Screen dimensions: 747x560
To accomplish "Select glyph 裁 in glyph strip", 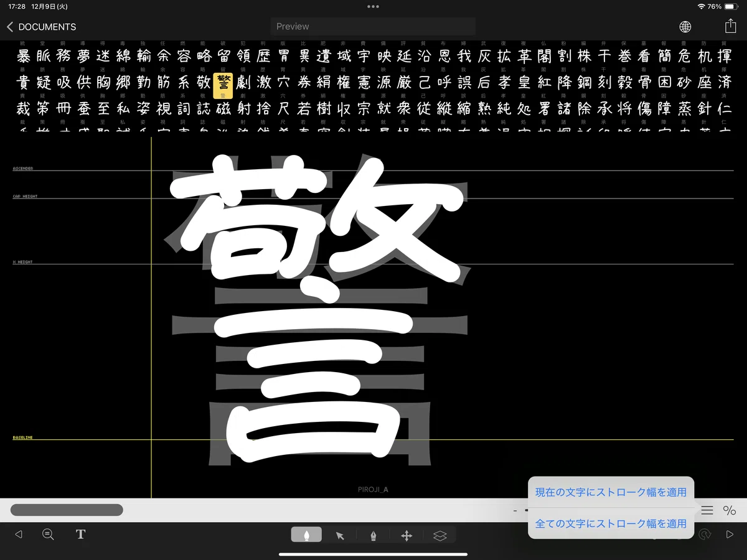I will click(23, 109).
